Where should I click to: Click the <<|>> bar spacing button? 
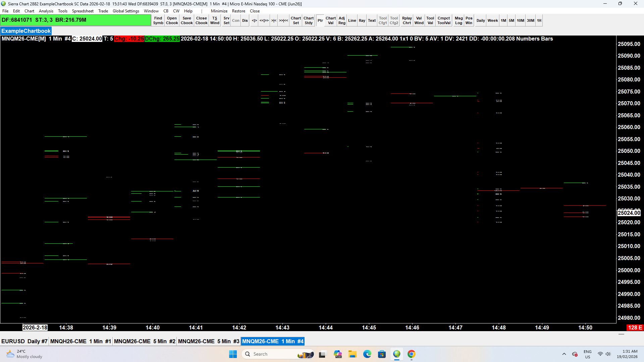(x=264, y=20)
